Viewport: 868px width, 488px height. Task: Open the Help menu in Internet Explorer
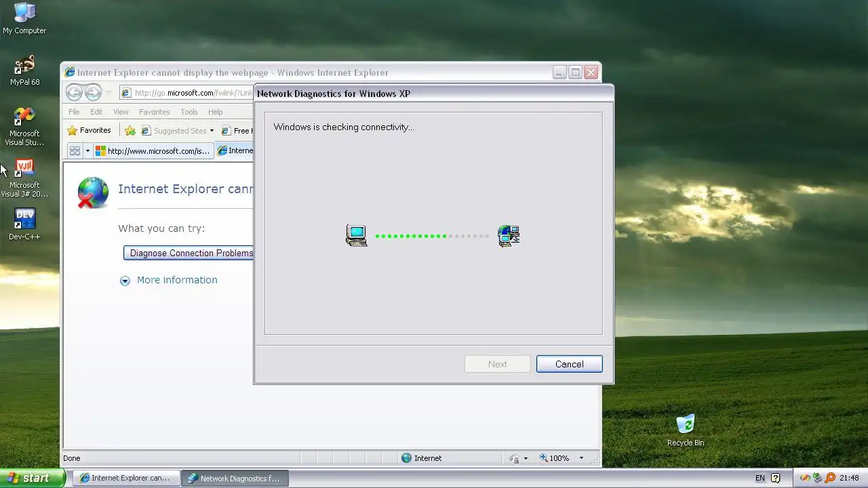pos(215,112)
